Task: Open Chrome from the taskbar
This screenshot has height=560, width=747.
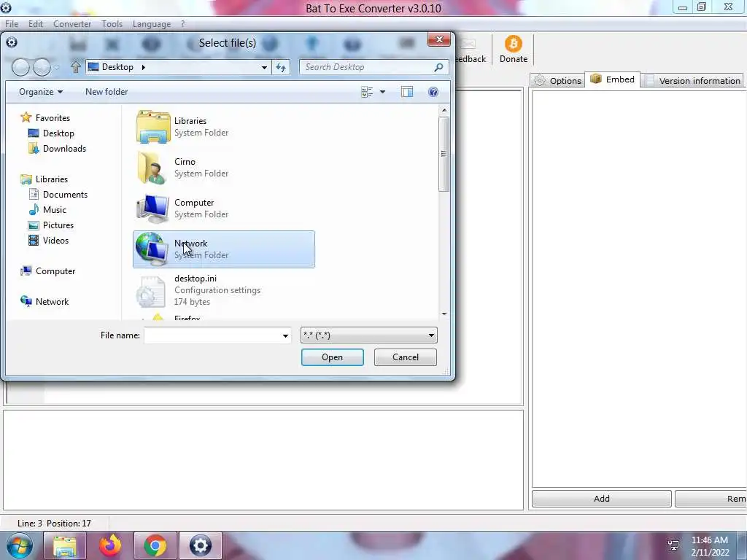Action: tap(155, 545)
